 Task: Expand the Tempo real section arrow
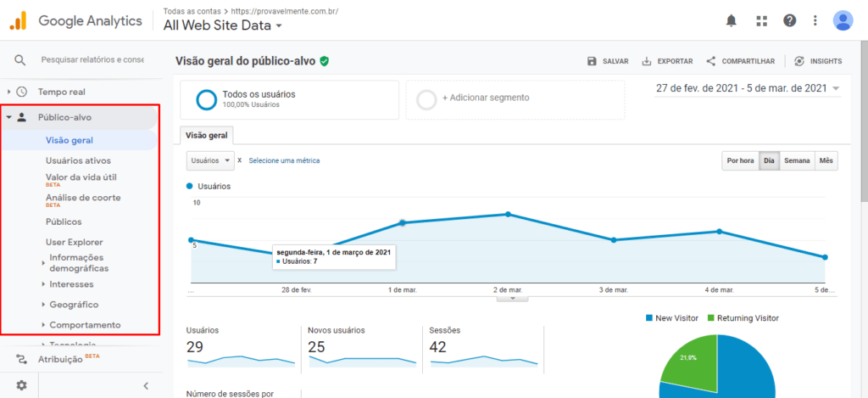pyautogui.click(x=8, y=92)
